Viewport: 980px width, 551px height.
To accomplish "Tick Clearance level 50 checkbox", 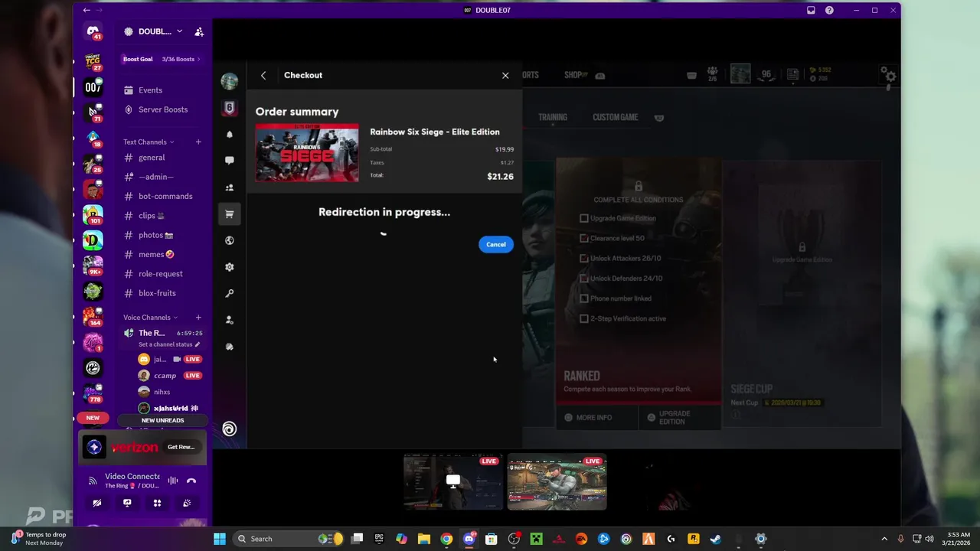I will point(584,238).
